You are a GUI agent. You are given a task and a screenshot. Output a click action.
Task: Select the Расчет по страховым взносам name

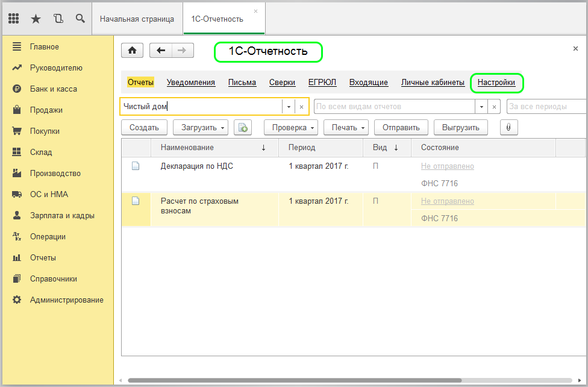[x=199, y=206]
